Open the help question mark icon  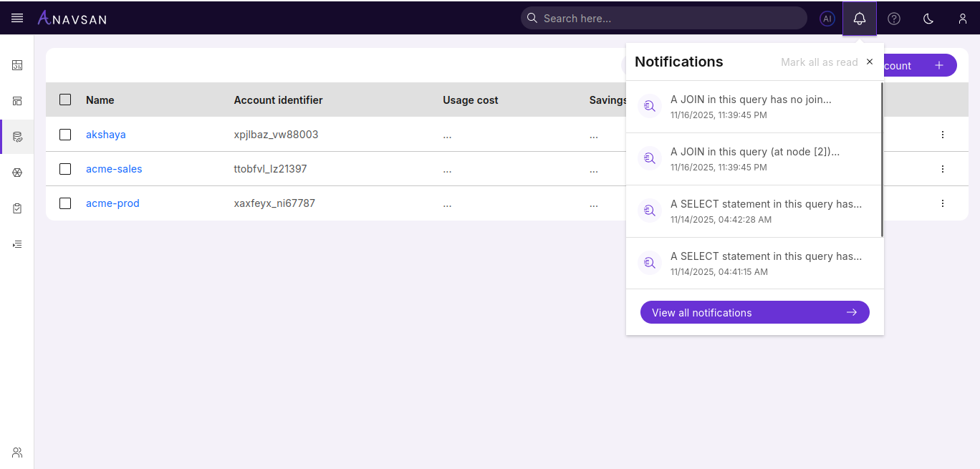point(894,19)
